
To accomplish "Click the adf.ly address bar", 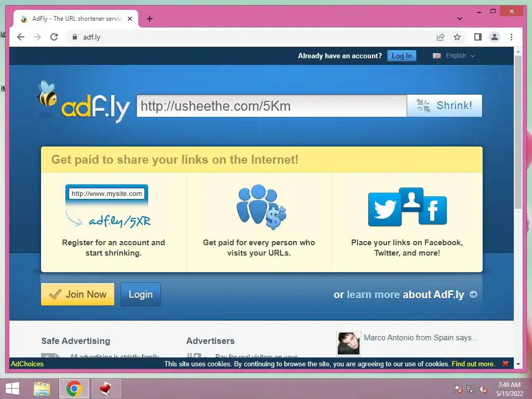I will point(251,37).
